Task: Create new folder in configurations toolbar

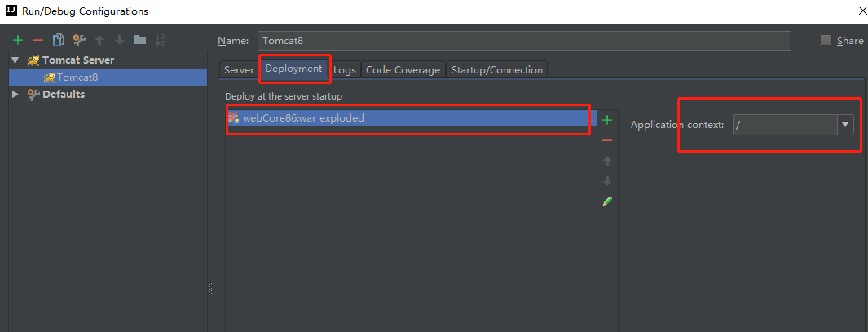Action: point(140,40)
